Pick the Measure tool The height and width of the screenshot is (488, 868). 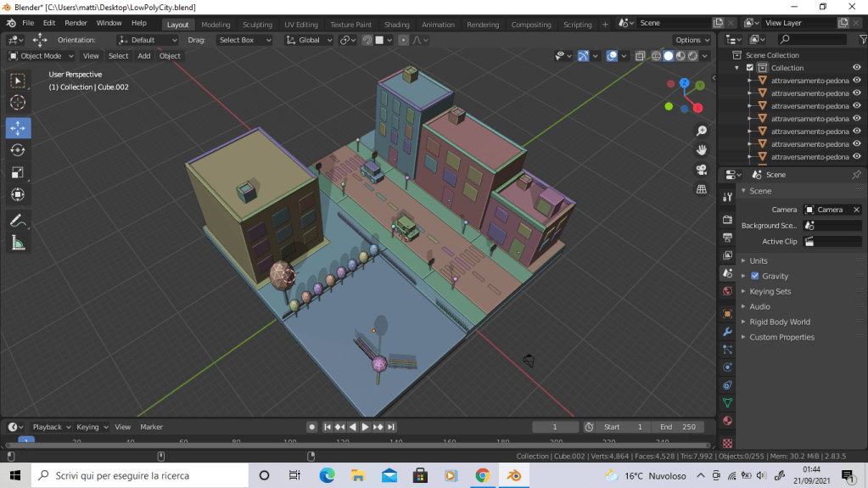(18, 244)
